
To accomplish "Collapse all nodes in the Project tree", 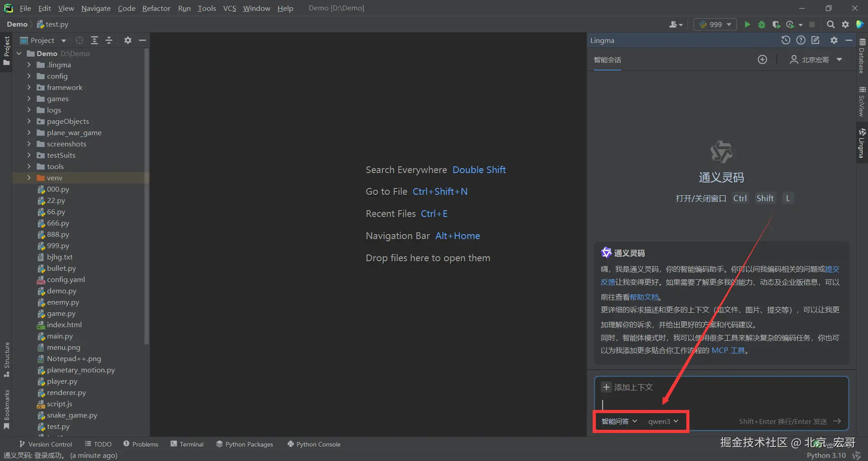I will point(109,40).
